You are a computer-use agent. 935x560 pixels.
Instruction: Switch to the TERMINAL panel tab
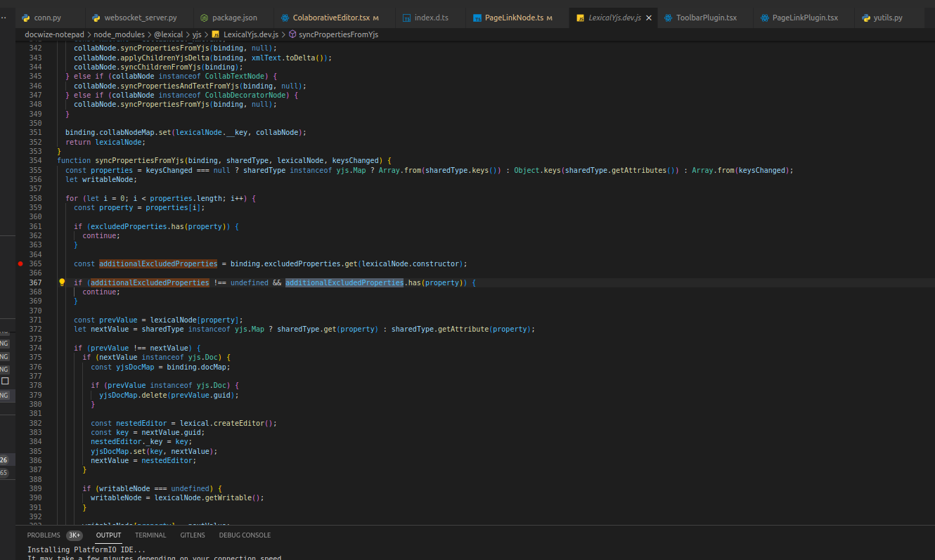click(x=150, y=535)
